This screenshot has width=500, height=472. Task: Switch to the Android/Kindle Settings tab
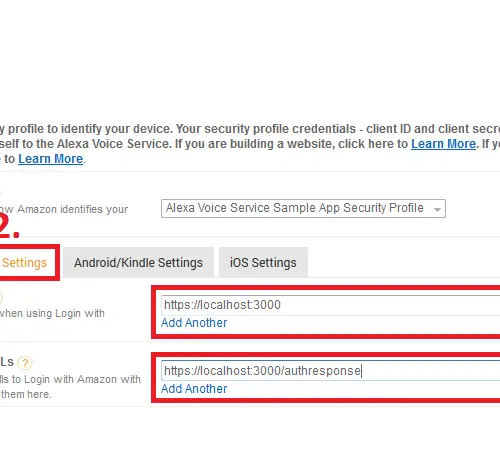pos(138,263)
